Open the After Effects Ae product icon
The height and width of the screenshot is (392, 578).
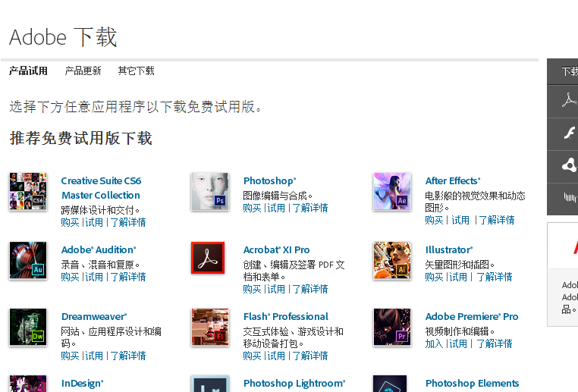click(392, 192)
